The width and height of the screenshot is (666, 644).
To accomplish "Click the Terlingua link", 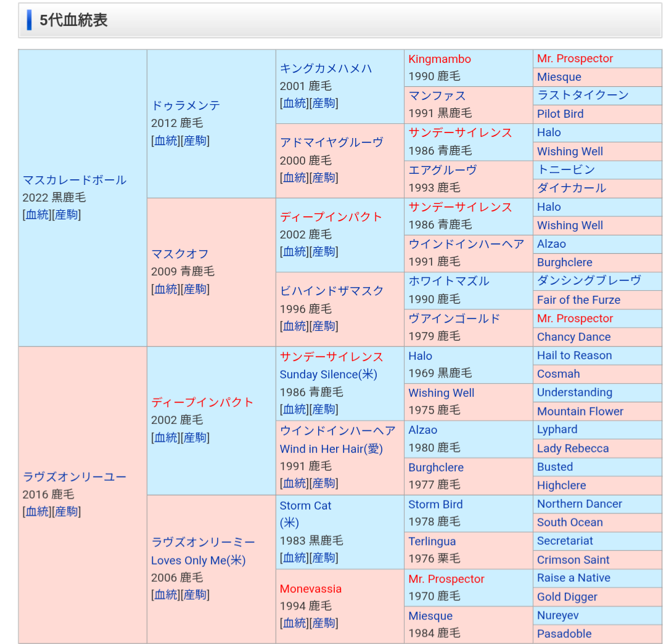I will tap(432, 542).
